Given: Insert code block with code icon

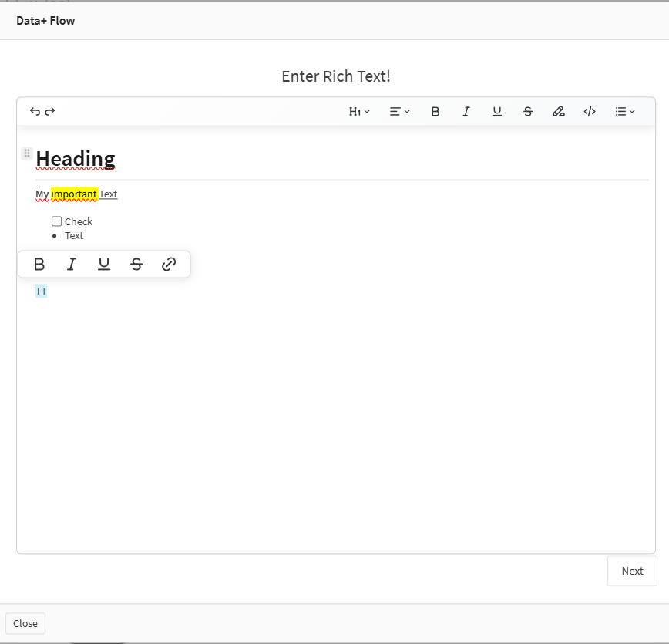Looking at the screenshot, I should [x=590, y=112].
